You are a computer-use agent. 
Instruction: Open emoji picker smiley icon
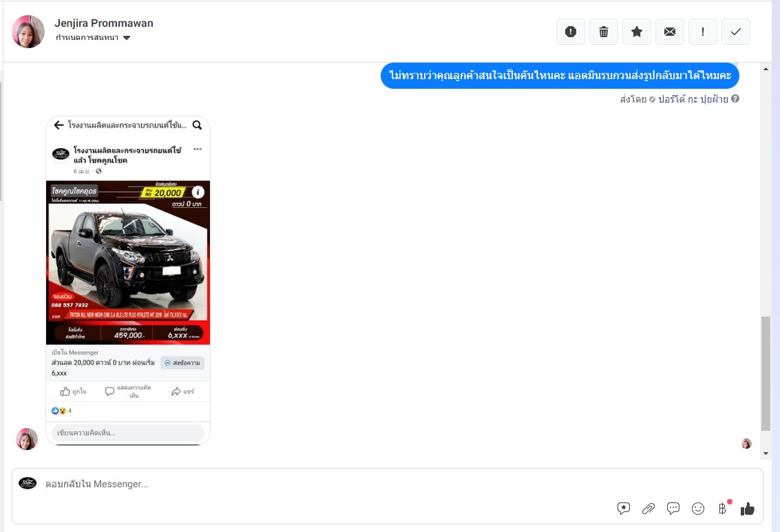point(698,508)
